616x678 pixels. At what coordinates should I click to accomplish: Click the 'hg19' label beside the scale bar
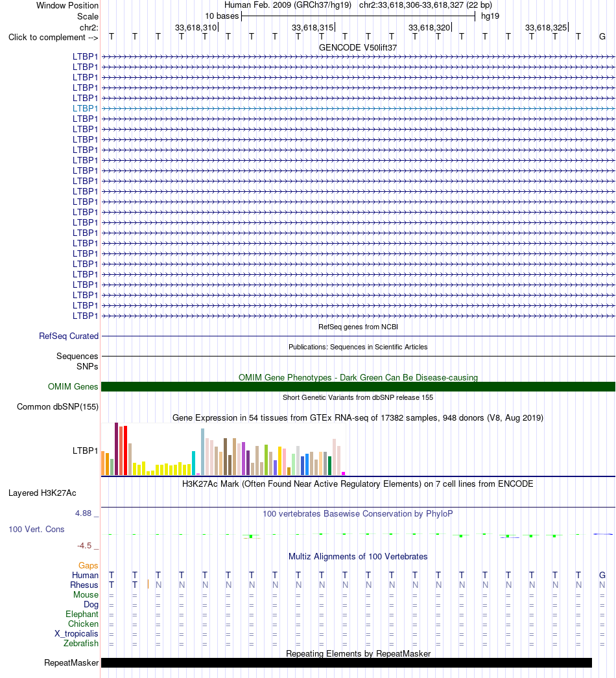pyautogui.click(x=490, y=16)
